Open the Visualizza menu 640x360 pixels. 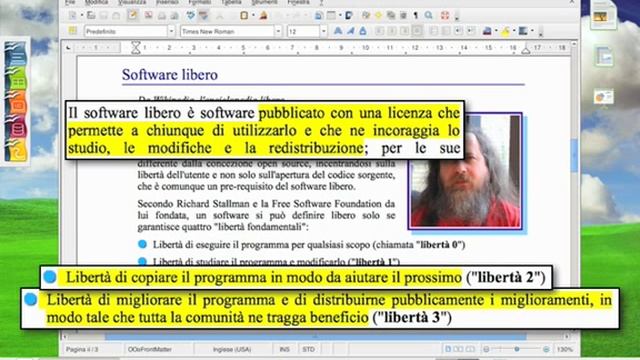pos(132,2)
